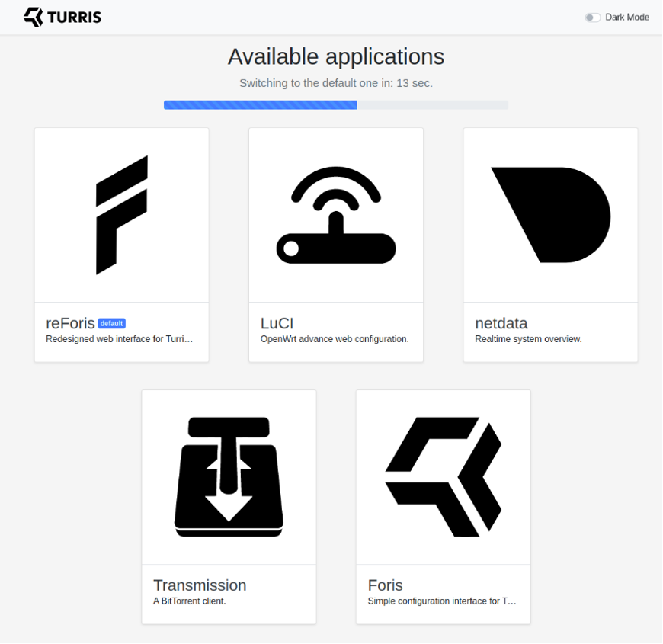Screen dimensions: 663x644
Task: Launch the netdata logo icon
Action: [x=550, y=215]
